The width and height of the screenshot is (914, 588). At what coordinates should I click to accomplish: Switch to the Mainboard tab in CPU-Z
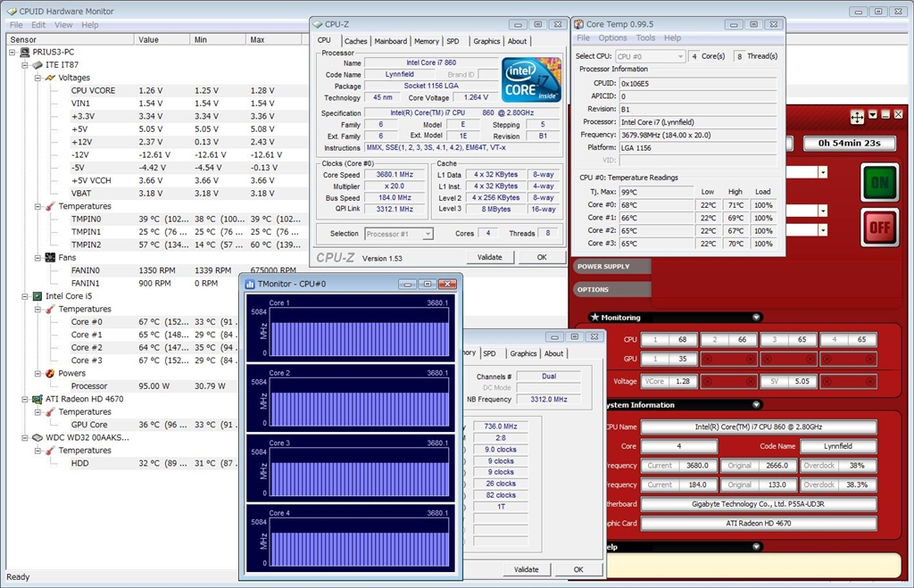390,41
